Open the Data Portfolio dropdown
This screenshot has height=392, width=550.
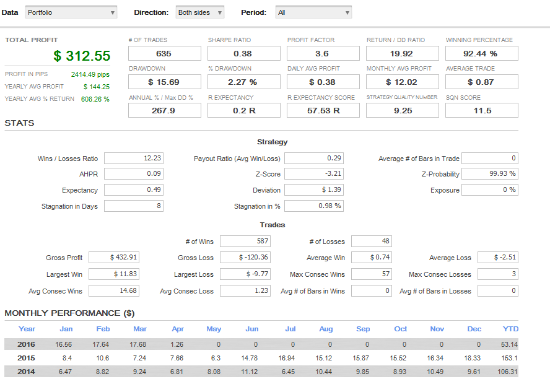pos(71,12)
